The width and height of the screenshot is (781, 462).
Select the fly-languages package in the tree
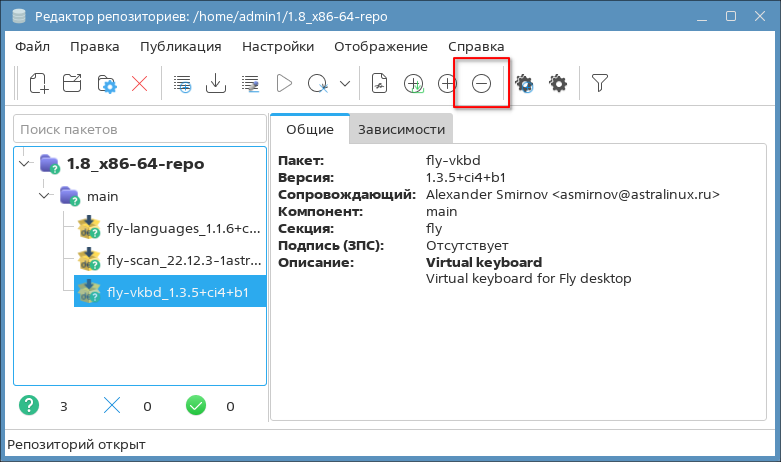click(168, 228)
